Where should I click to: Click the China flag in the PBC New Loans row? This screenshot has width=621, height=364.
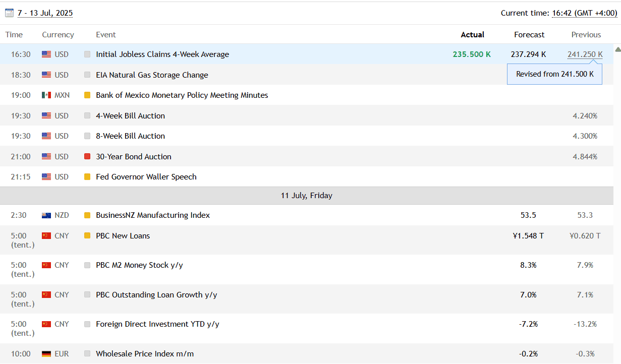click(x=46, y=236)
